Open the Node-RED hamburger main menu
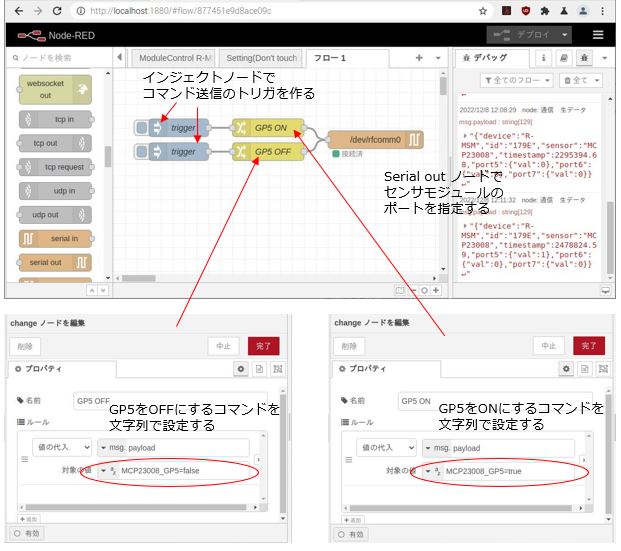 click(x=598, y=34)
